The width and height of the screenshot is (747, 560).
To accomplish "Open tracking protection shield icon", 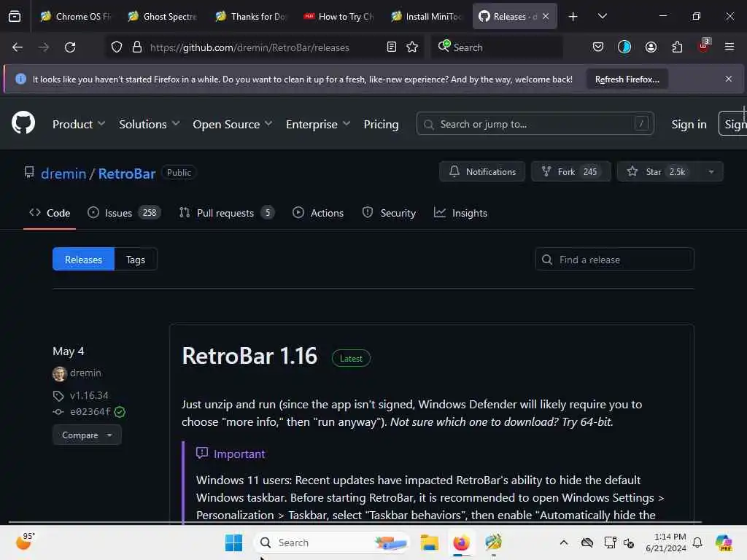I will tap(117, 47).
